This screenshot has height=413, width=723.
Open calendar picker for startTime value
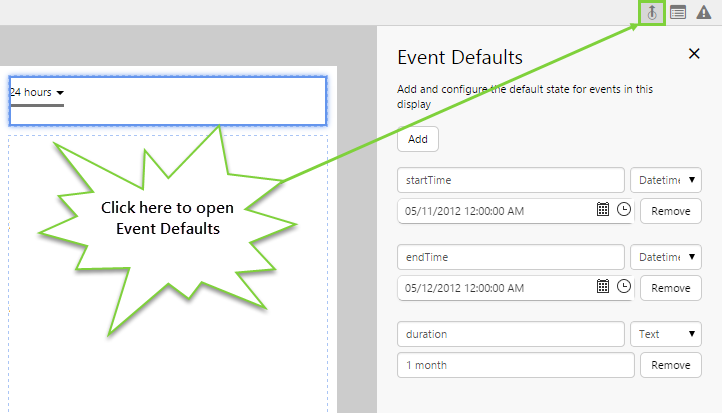[x=603, y=210]
